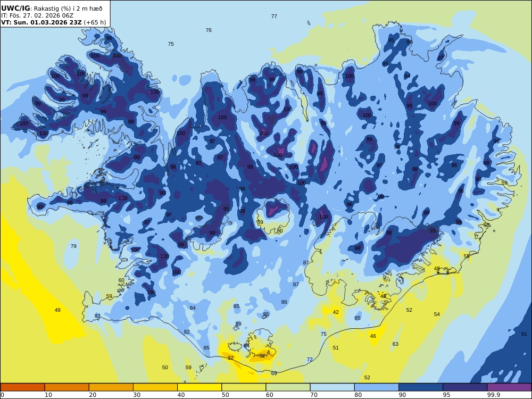Click the 20–30 legend color swatch

point(111,387)
